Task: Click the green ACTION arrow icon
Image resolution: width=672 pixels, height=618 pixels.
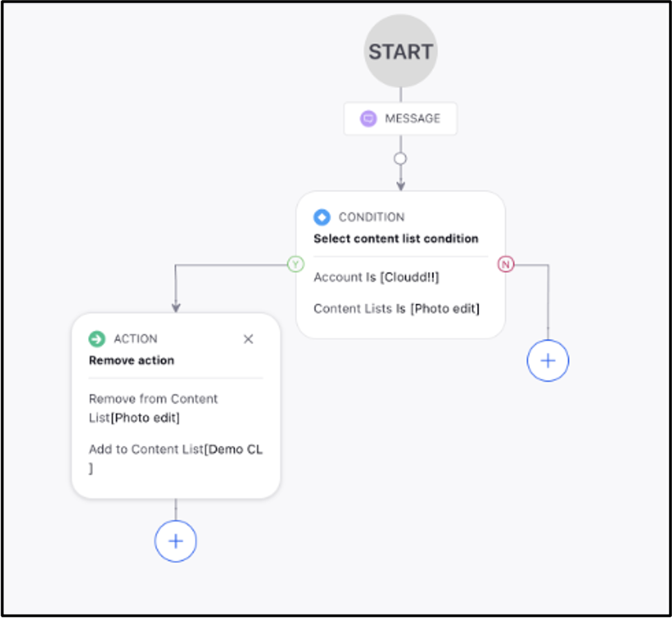Action: pyautogui.click(x=97, y=339)
